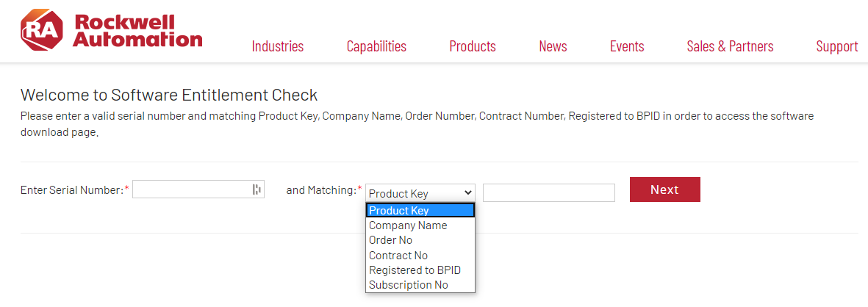
Task: Select the Order No option
Action: tap(420, 240)
